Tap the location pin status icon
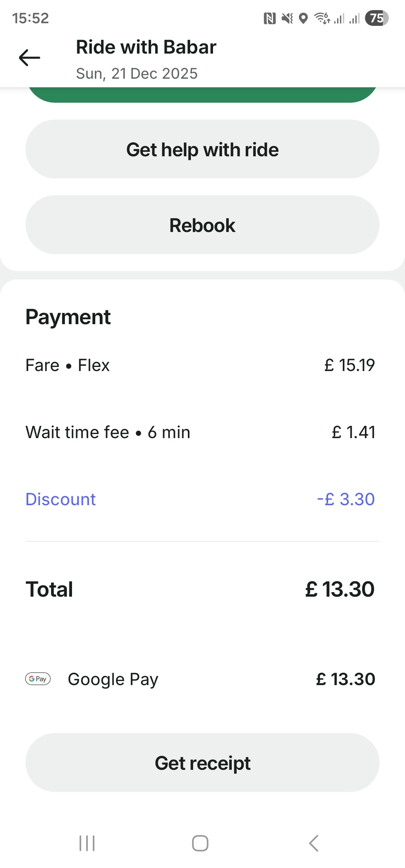Screen dimensions: 405x868 (303, 18)
